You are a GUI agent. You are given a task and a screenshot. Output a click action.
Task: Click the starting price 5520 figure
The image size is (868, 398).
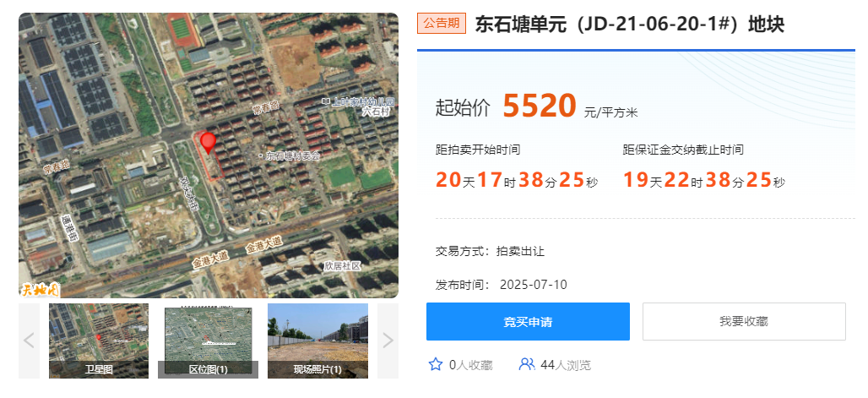click(540, 106)
